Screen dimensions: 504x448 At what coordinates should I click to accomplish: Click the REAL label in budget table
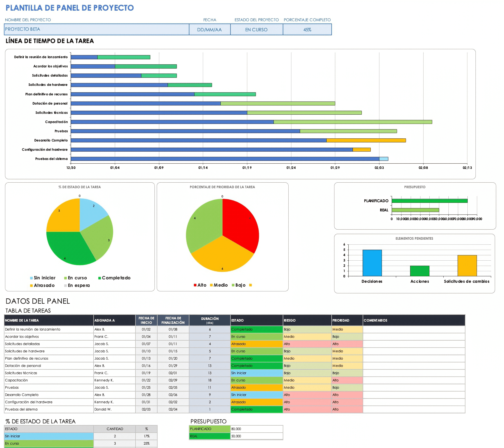point(210,436)
